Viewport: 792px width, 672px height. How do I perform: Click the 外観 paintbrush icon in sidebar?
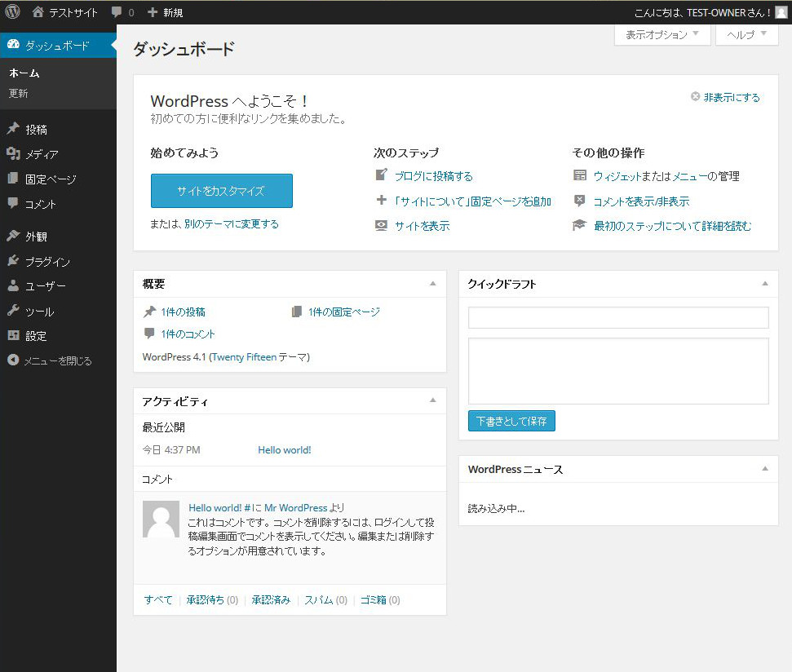(x=13, y=235)
